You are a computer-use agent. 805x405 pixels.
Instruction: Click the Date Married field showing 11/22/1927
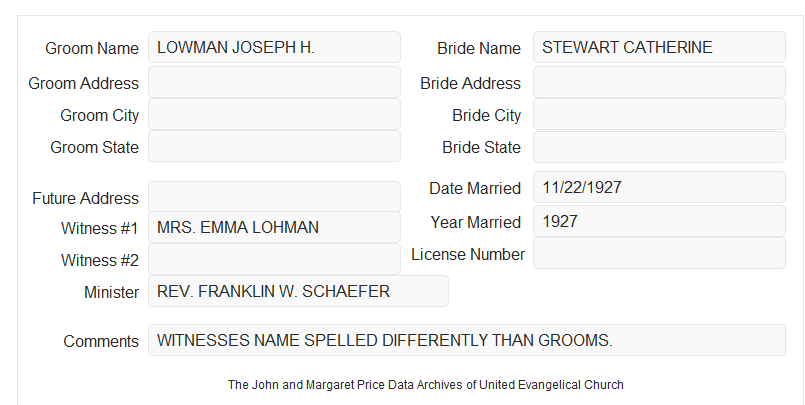tap(659, 187)
